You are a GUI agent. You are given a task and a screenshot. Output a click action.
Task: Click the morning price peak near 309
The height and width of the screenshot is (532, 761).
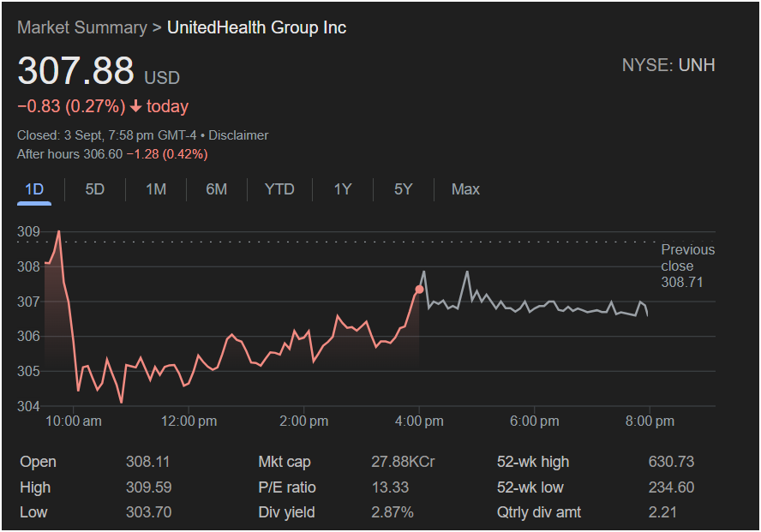tap(59, 232)
